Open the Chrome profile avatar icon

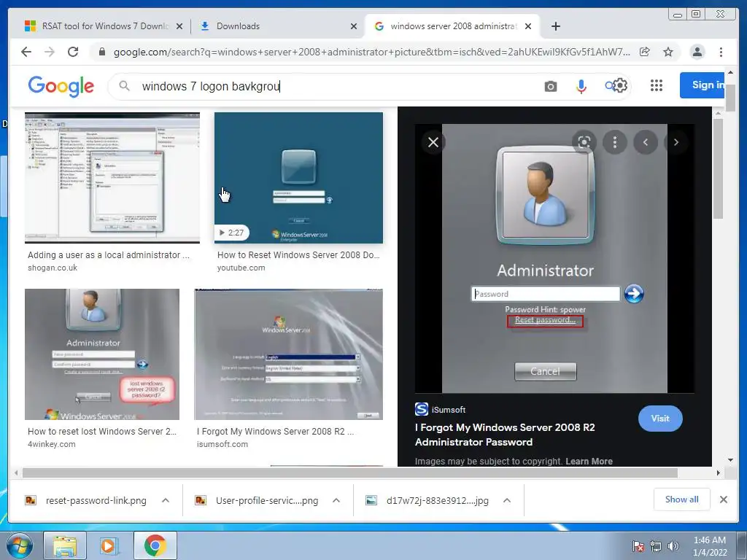(697, 52)
